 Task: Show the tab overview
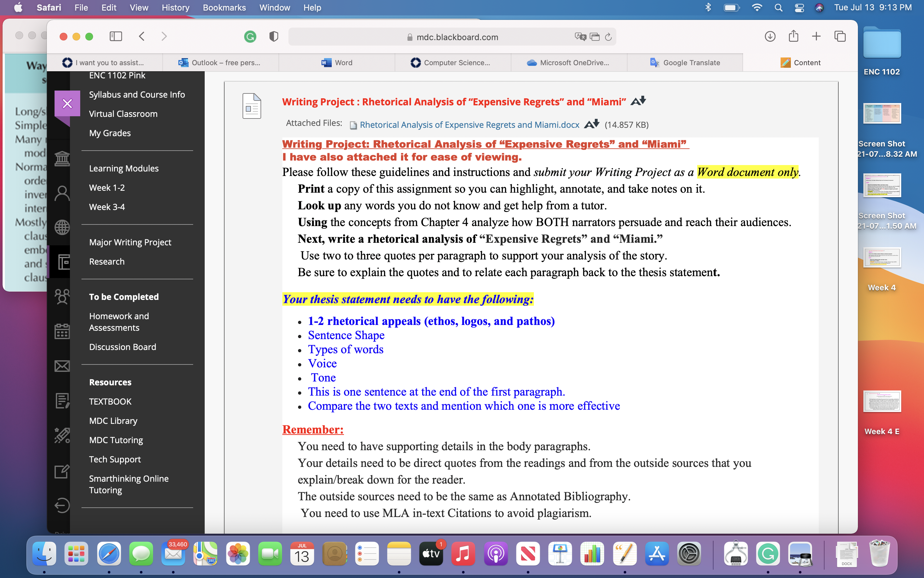840,36
